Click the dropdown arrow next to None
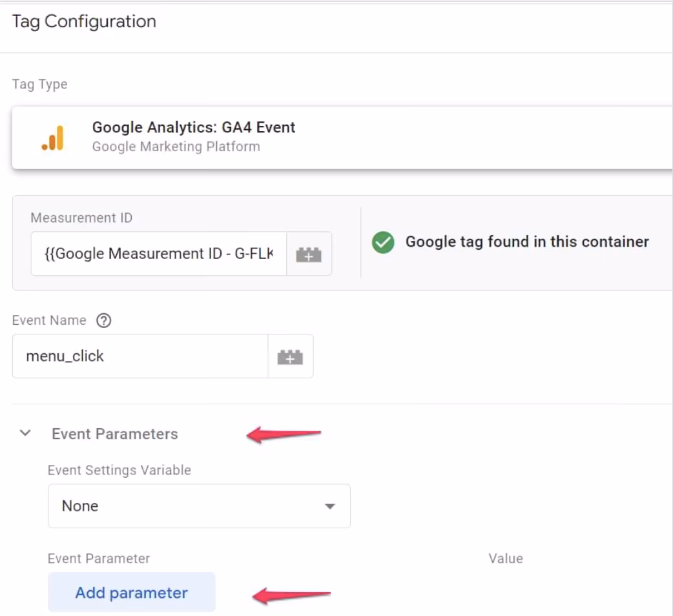Screen dimensions: 673x616 [x=329, y=507]
